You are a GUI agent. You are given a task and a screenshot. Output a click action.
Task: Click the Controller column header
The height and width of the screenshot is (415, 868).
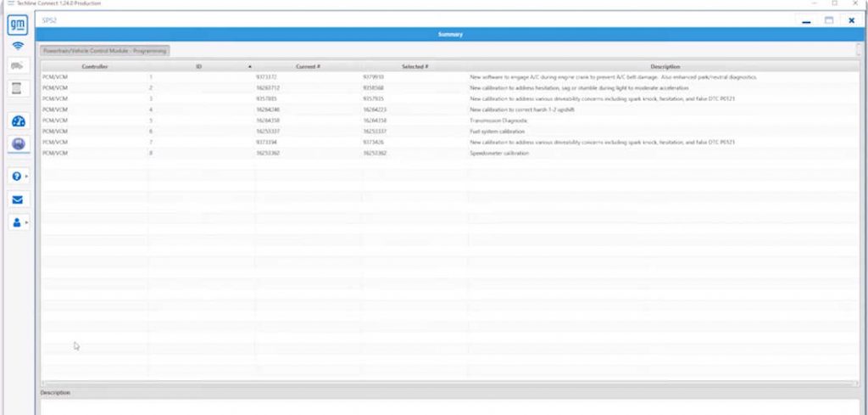tap(94, 66)
